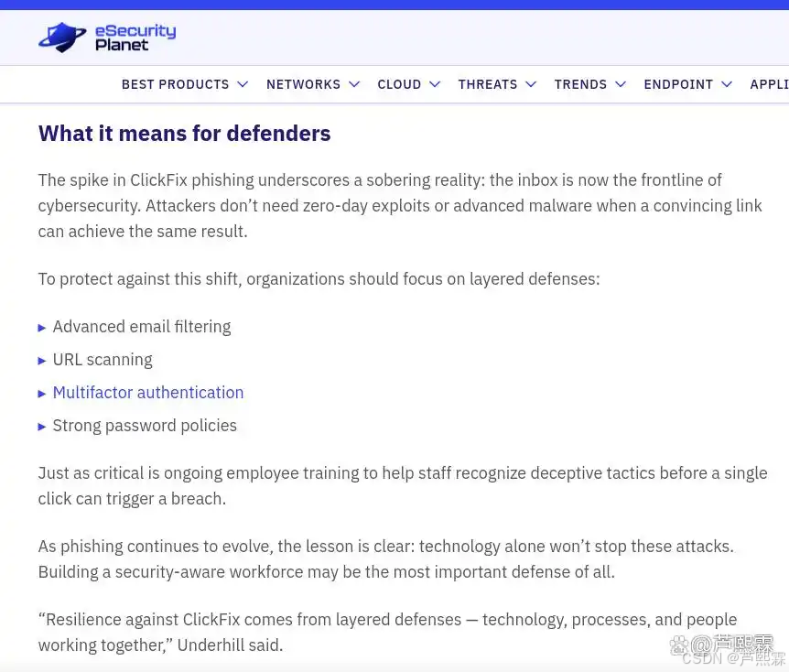Click the bullet arrow beside Strong password policies

42,427
